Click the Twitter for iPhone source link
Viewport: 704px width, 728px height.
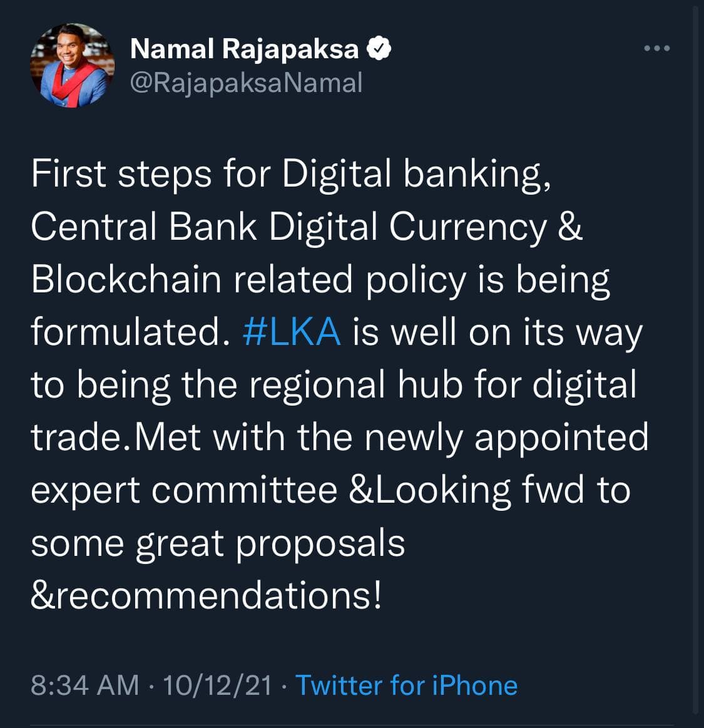[406, 685]
